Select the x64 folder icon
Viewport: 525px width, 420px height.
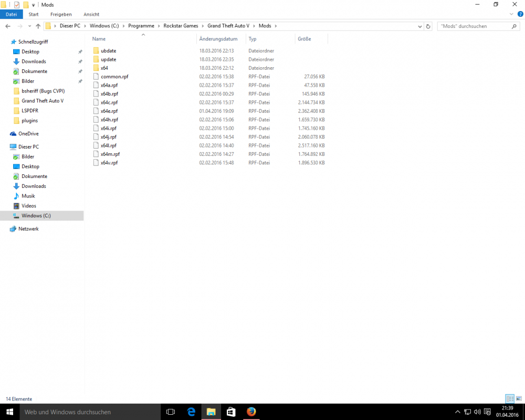pos(96,68)
